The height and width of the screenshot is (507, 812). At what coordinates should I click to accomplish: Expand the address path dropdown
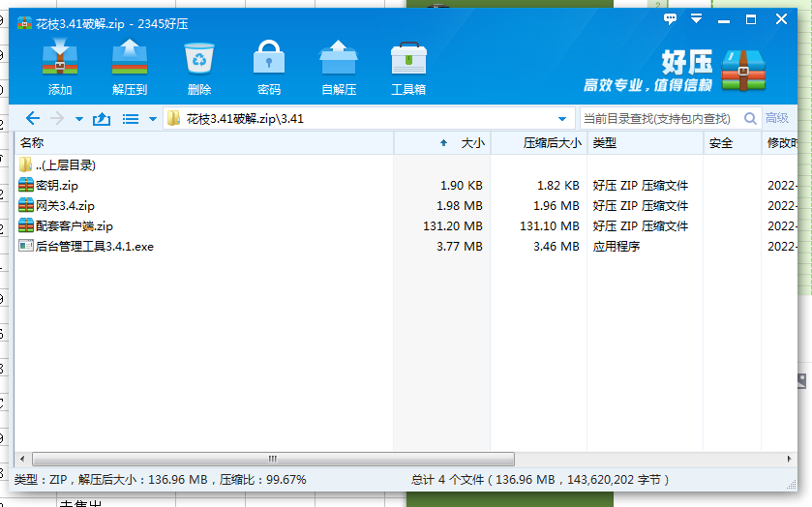click(x=562, y=119)
